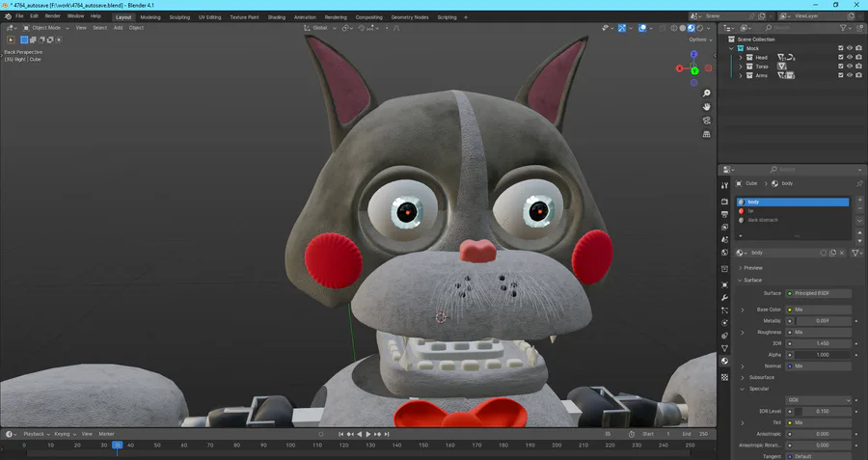Expand the Torso collection in outliner
This screenshot has height=460, width=868.
click(x=741, y=67)
